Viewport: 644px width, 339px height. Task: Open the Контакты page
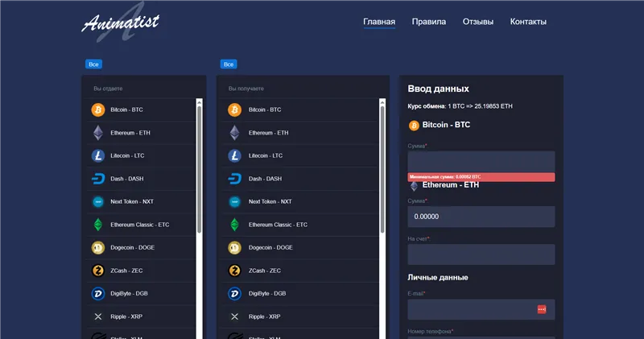point(528,22)
